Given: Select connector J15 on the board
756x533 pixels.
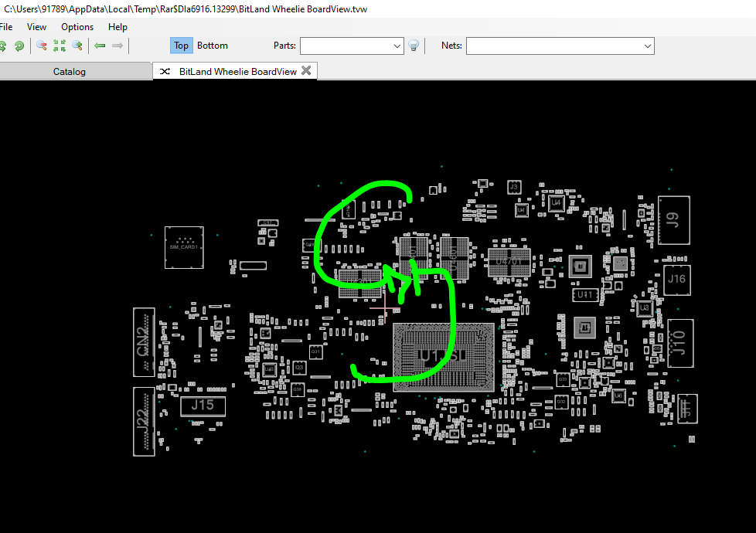Looking at the screenshot, I should click(x=203, y=406).
